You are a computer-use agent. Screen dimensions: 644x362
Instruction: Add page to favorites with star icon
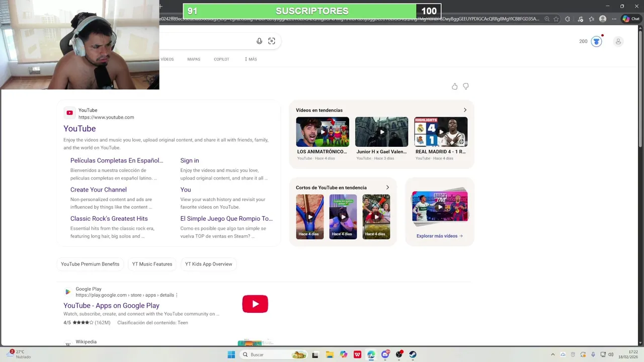click(x=556, y=19)
